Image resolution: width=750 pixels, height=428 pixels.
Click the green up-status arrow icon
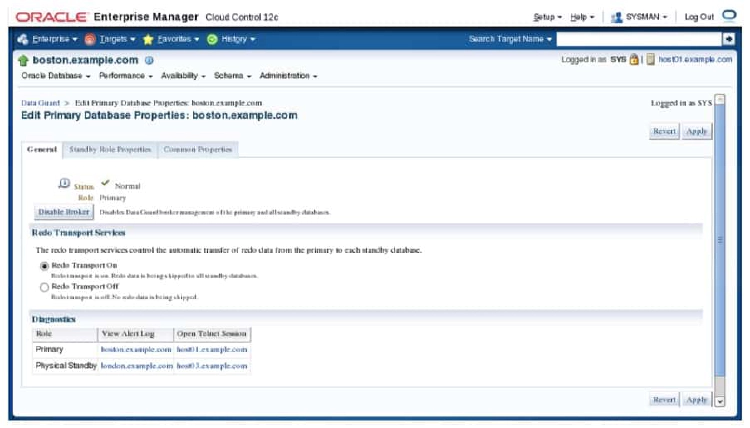[x=23, y=61]
